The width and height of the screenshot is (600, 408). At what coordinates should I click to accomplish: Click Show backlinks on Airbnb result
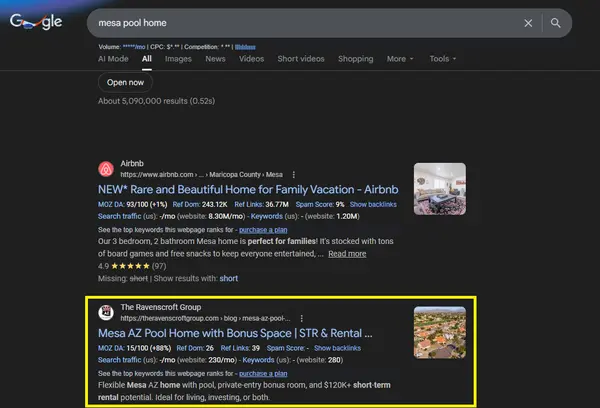(373, 204)
